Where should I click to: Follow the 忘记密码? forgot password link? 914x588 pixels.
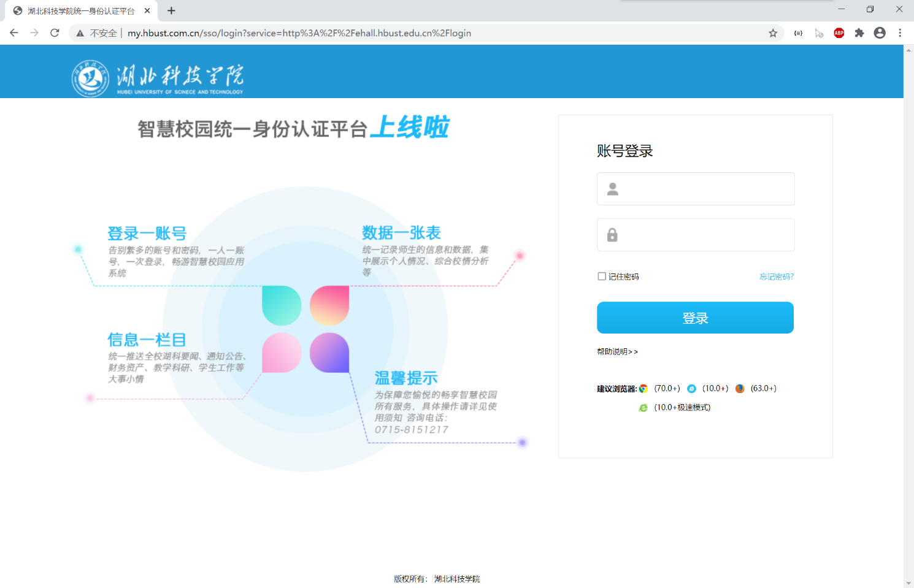click(776, 277)
